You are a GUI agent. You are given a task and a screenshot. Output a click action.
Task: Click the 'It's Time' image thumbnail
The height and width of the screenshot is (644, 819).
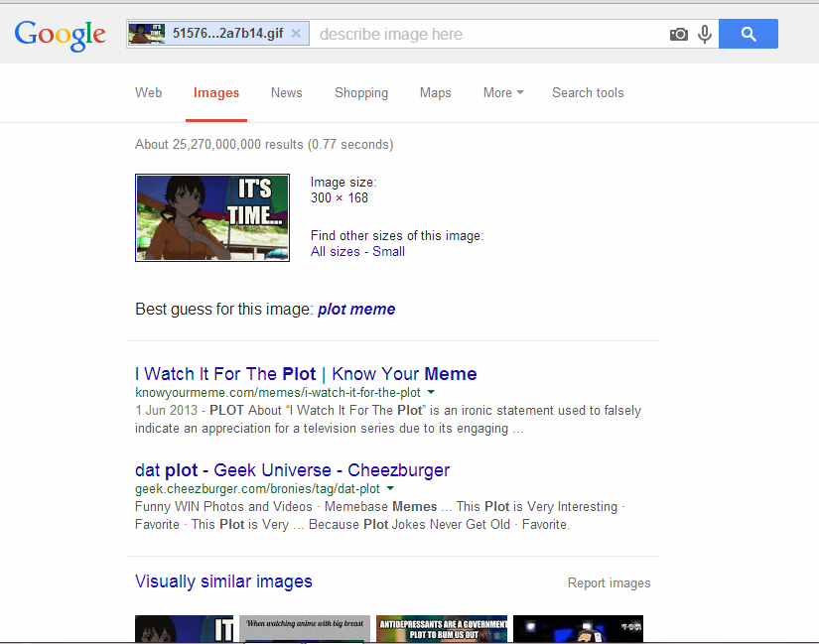[212, 218]
